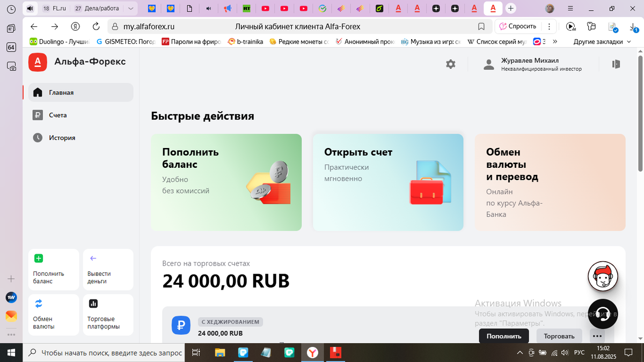The height and width of the screenshot is (362, 644).
Task: Open the Windows Start menu
Action: [x=11, y=352]
